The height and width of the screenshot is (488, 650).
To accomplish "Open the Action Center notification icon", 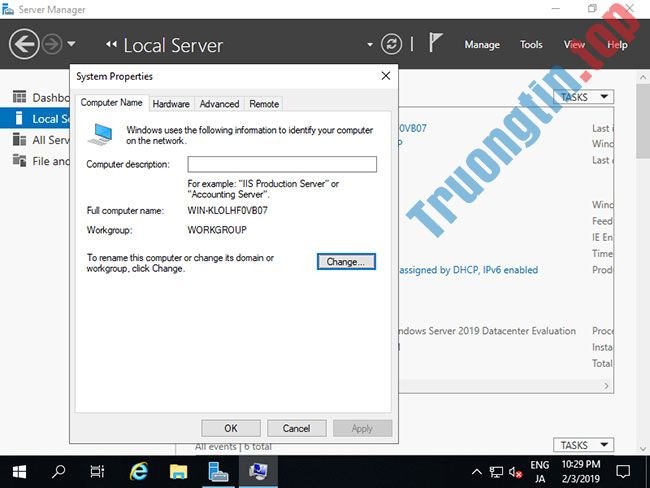I will (623, 471).
